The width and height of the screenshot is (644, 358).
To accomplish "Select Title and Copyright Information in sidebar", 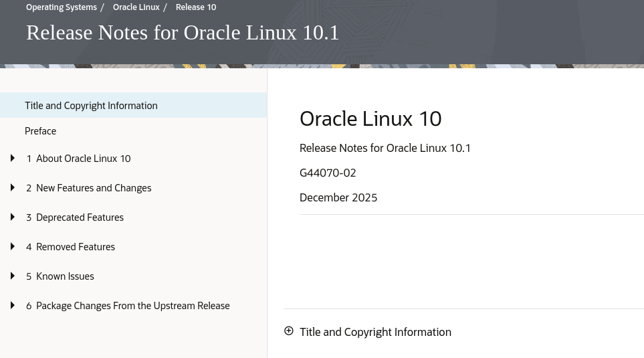I will coord(134,106).
